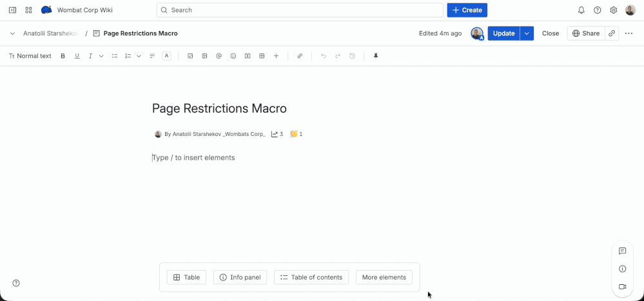This screenshot has width=644, height=301.
Task: Click the body placeholder text area
Action: [x=193, y=158]
